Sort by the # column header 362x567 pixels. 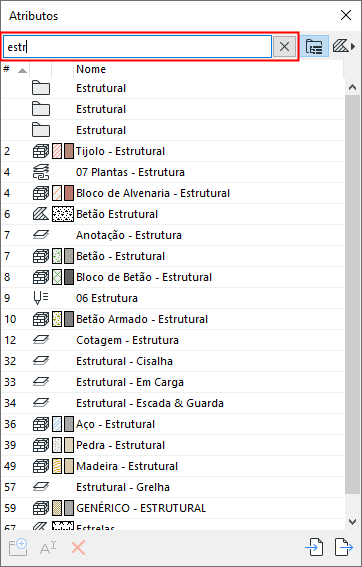tap(15, 69)
